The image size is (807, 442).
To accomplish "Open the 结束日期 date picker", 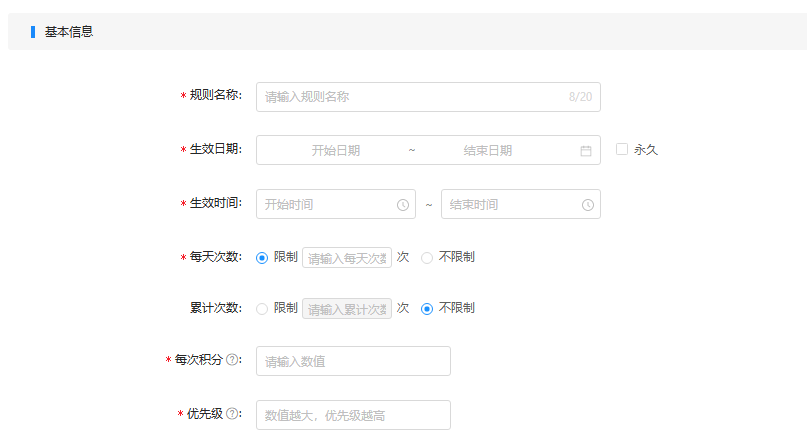I will coord(487,151).
